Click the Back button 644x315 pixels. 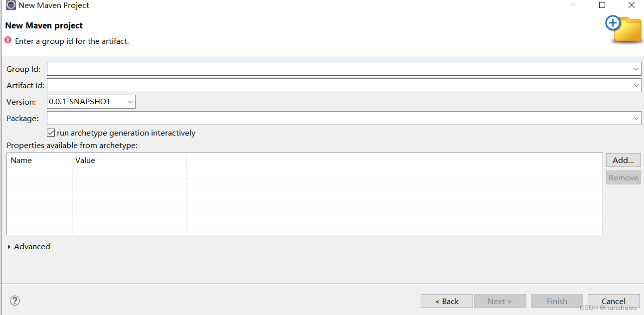click(447, 301)
